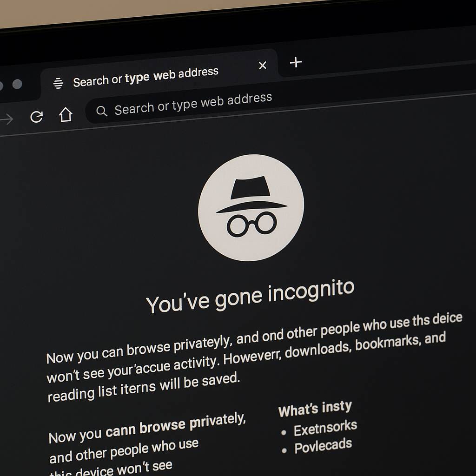
Task: Open a new tab with plus icon
Action: pos(296,62)
